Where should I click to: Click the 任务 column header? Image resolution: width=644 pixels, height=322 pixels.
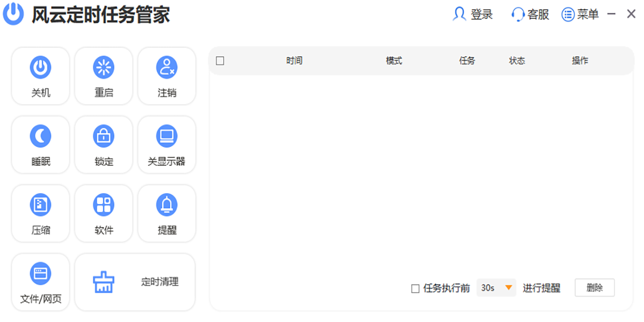467,61
